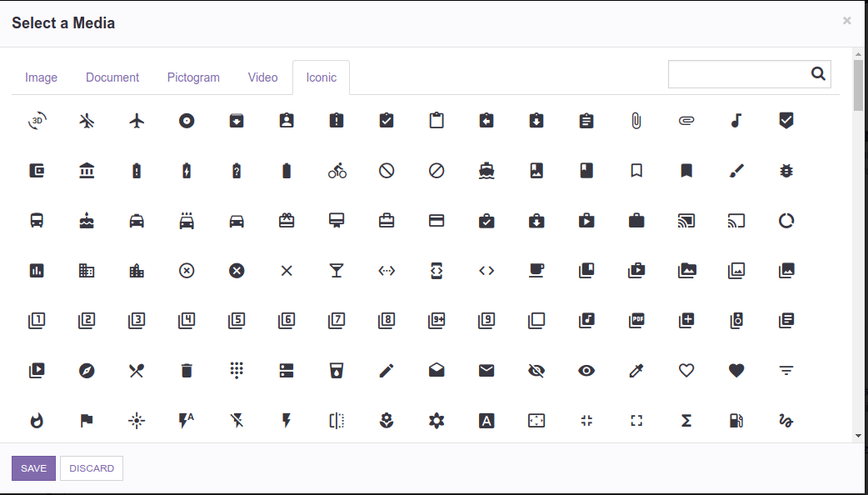Select the gear icon
This screenshot has width=868, height=495.
point(436,421)
